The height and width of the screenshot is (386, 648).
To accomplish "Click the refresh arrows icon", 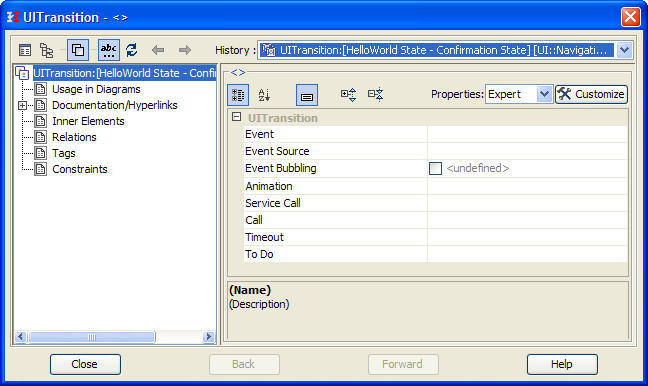I will click(x=132, y=50).
